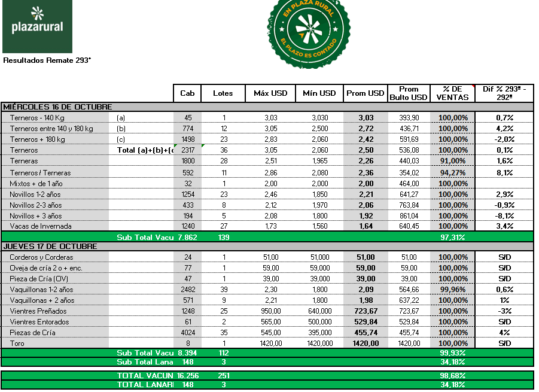The width and height of the screenshot is (539, 392).
Task: Select the Lotes value '39'
Action: tap(224, 290)
